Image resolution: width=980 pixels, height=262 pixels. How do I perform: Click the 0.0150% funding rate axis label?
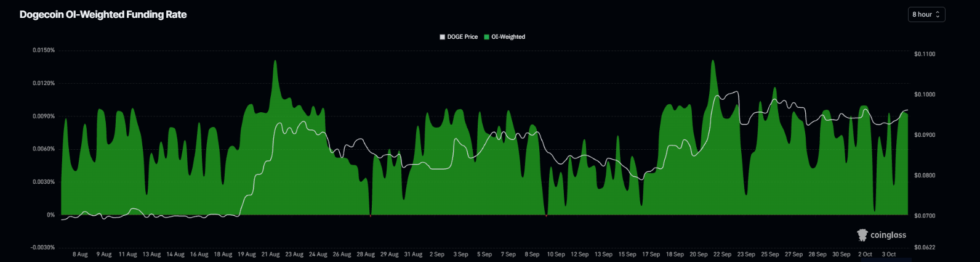tap(44, 50)
